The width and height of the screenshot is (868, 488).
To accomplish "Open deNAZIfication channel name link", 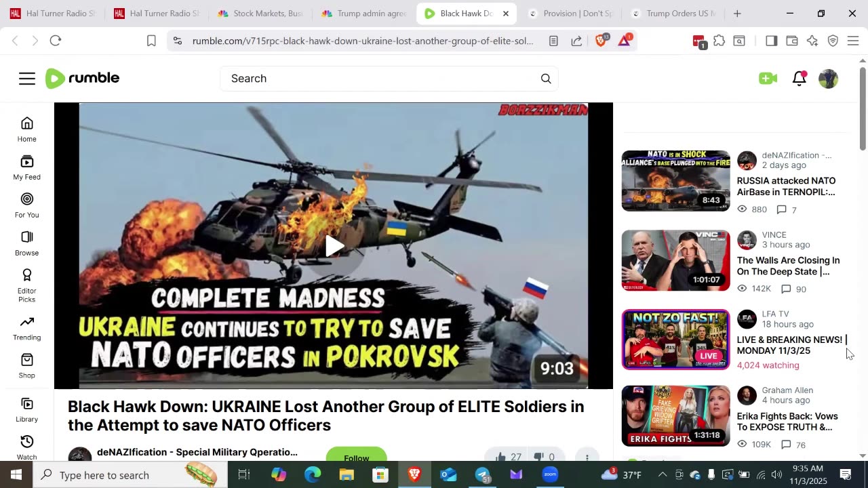I will [x=197, y=452].
